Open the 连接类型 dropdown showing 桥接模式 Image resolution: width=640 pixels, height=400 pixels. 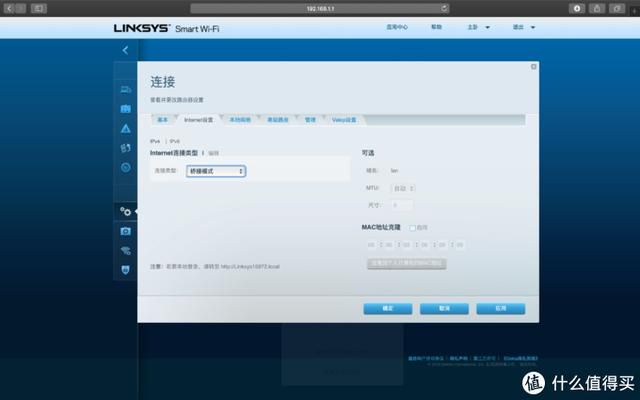coord(216,171)
